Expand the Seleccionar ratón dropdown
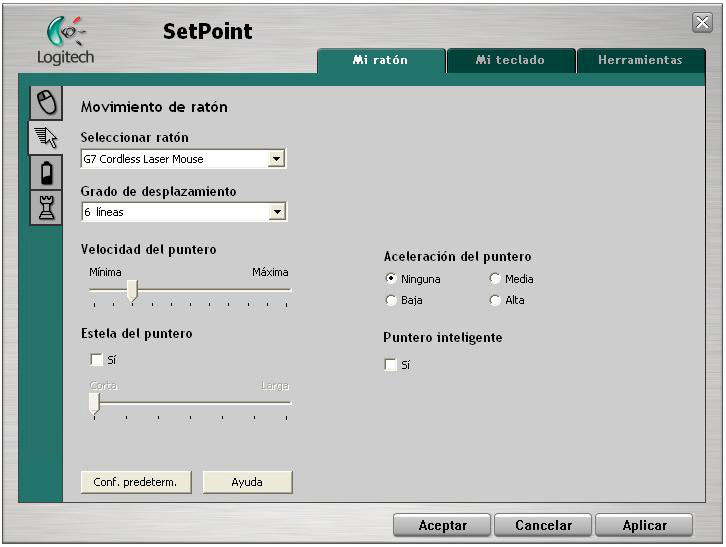 pyautogui.click(x=277, y=159)
